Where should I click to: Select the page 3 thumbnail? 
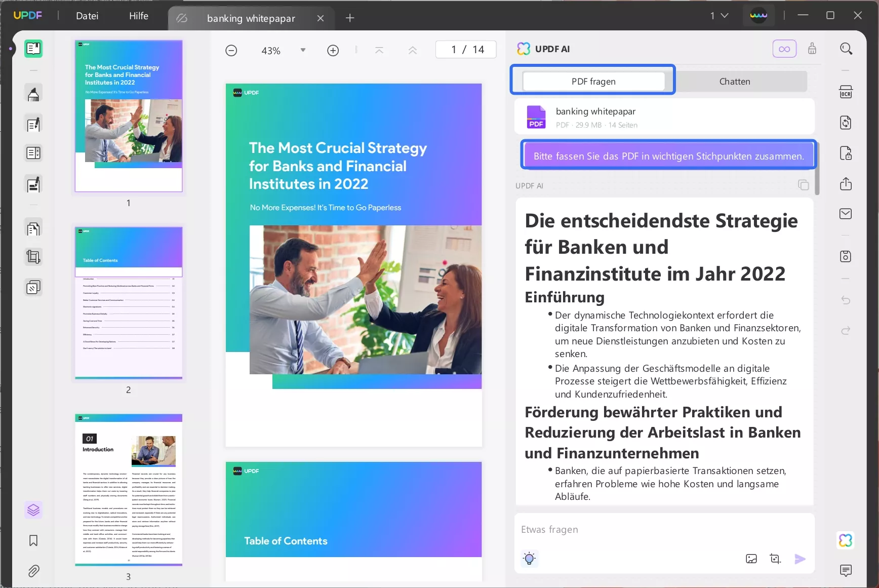[x=129, y=490]
